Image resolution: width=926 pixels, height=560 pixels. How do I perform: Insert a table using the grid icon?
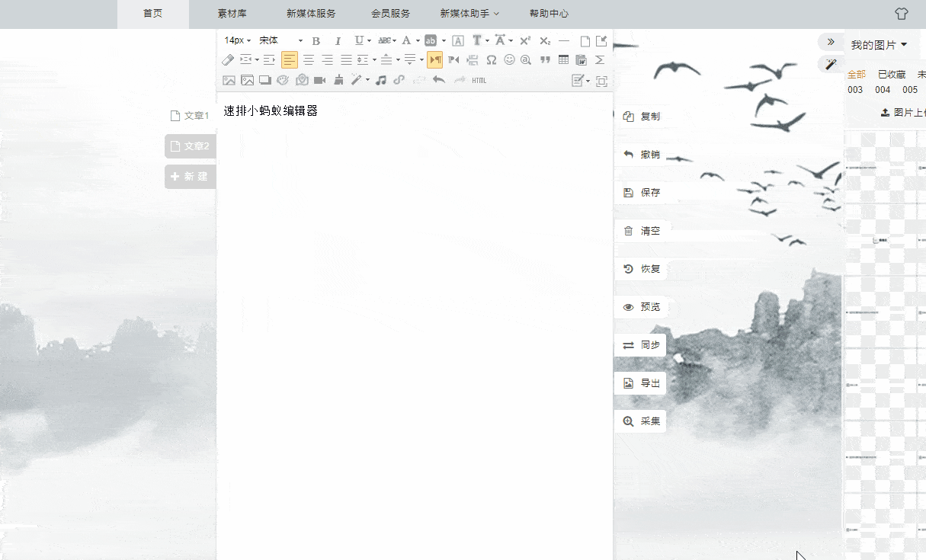[563, 59]
